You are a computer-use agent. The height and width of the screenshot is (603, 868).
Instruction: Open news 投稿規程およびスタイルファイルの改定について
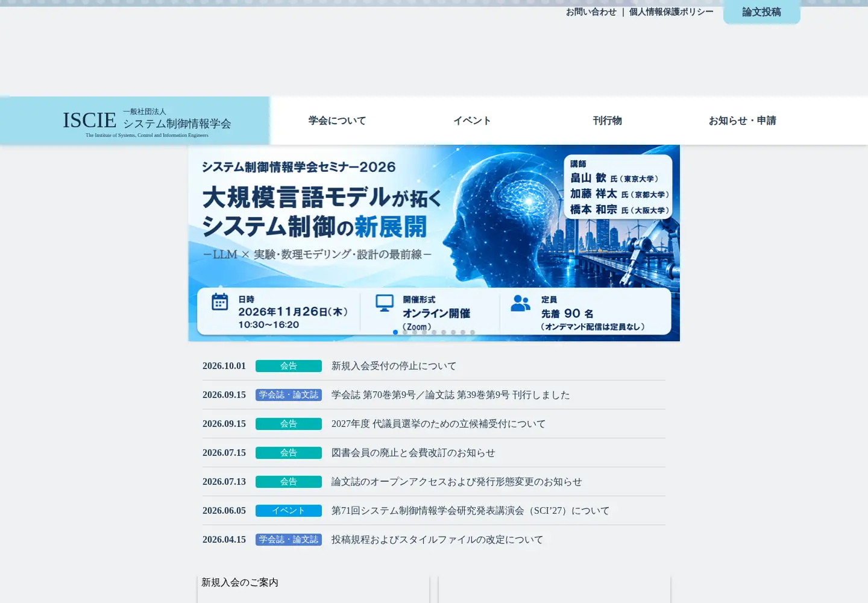[x=438, y=540]
